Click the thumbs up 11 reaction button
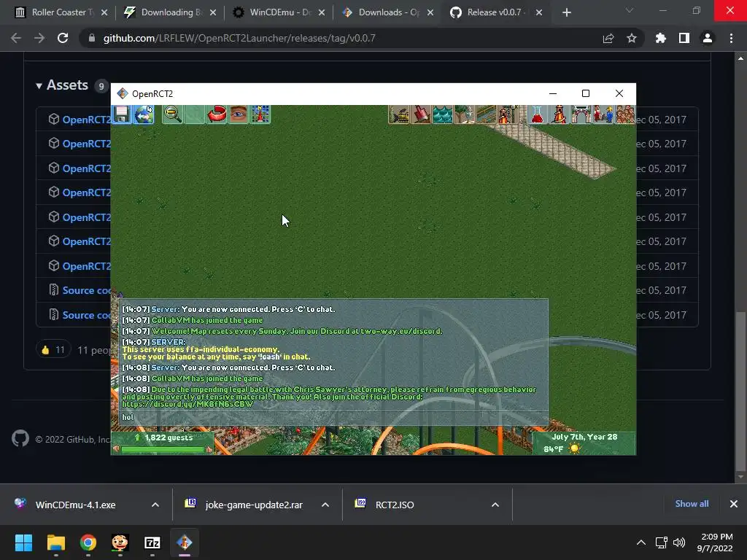 (53, 350)
